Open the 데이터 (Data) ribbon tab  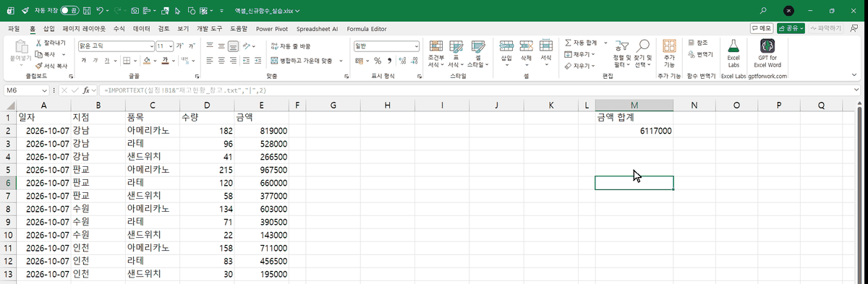[x=142, y=29]
